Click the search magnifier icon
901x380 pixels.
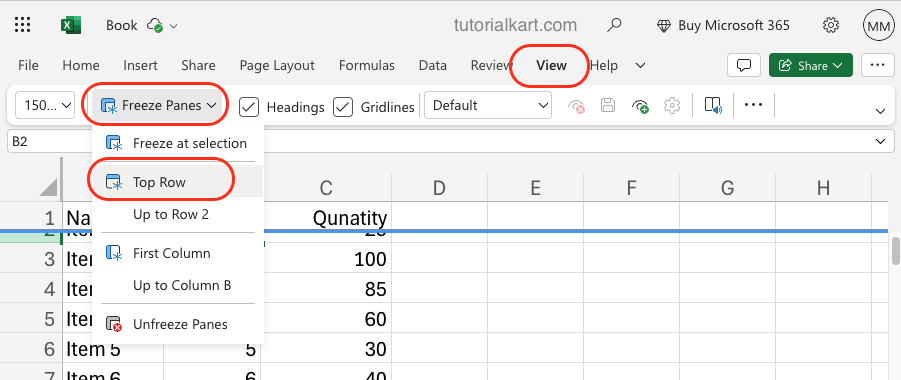coord(614,25)
